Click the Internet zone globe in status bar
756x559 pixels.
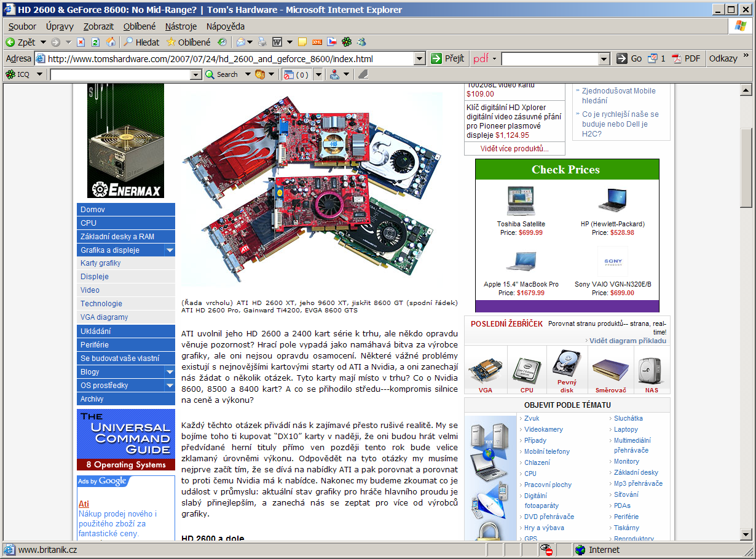pyautogui.click(x=580, y=550)
